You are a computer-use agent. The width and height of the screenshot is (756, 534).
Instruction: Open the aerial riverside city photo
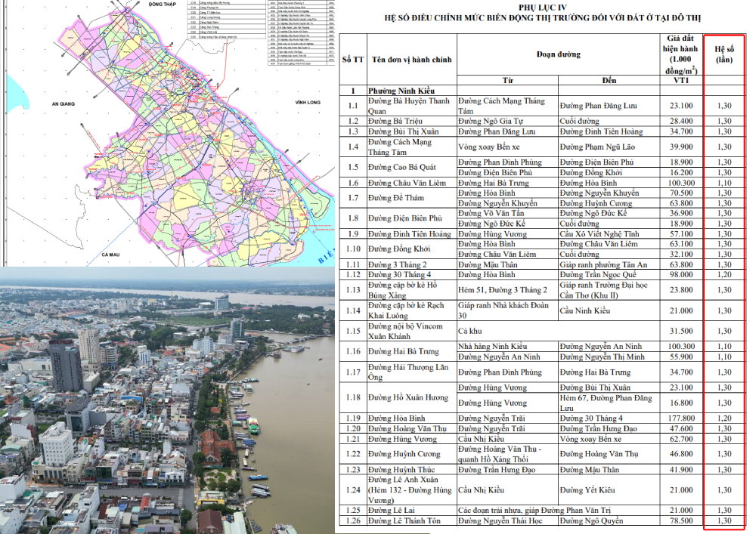click(167, 400)
